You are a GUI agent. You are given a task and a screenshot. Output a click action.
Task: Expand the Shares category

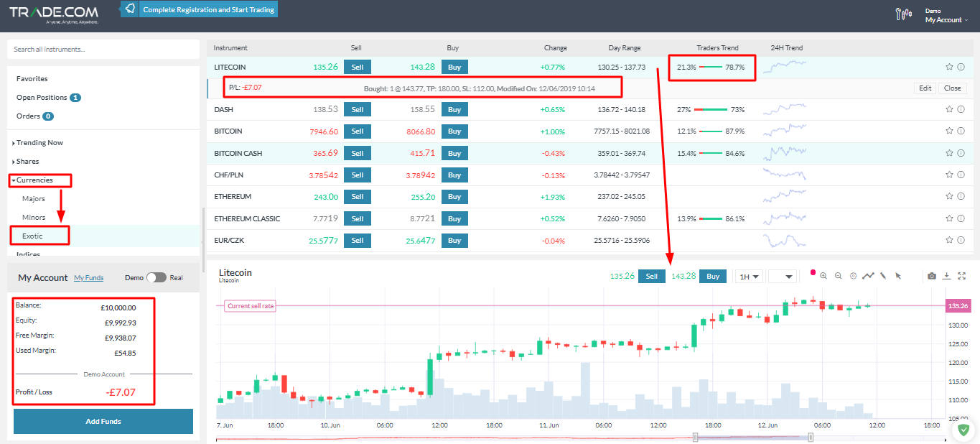26,161
